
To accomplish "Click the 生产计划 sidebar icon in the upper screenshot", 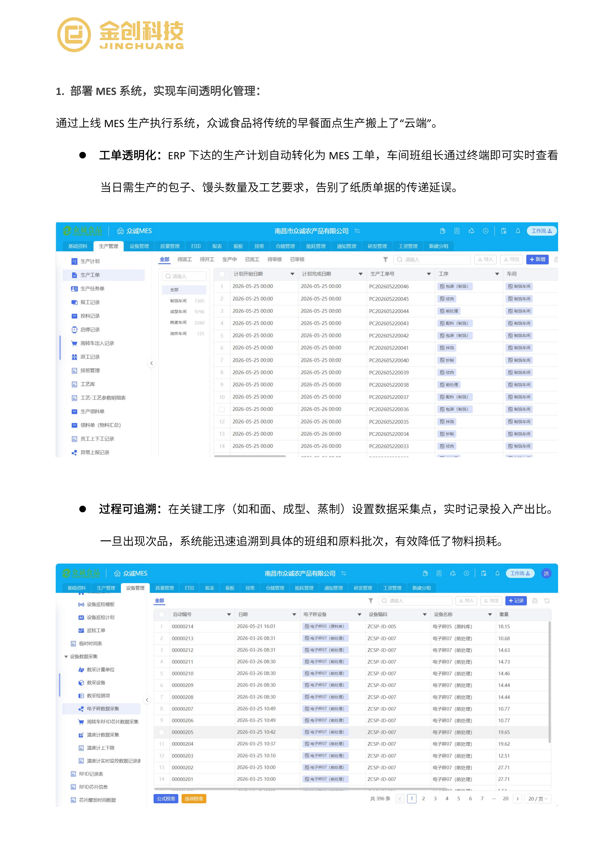I will [x=74, y=261].
